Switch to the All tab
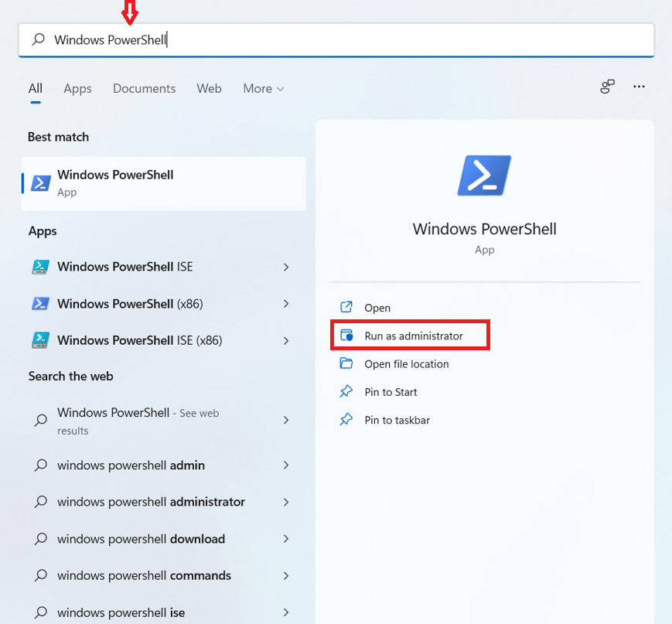 click(x=35, y=88)
